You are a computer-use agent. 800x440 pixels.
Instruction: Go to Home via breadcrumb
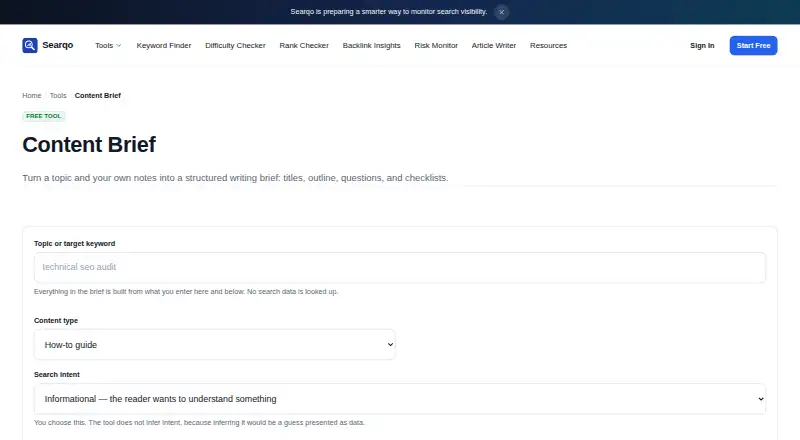[32, 95]
